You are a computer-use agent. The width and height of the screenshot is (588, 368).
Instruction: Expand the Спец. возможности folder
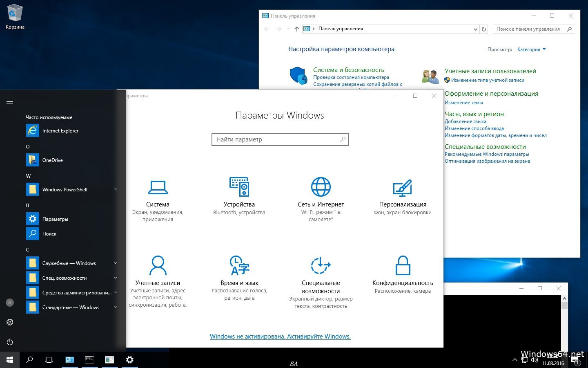(x=116, y=278)
